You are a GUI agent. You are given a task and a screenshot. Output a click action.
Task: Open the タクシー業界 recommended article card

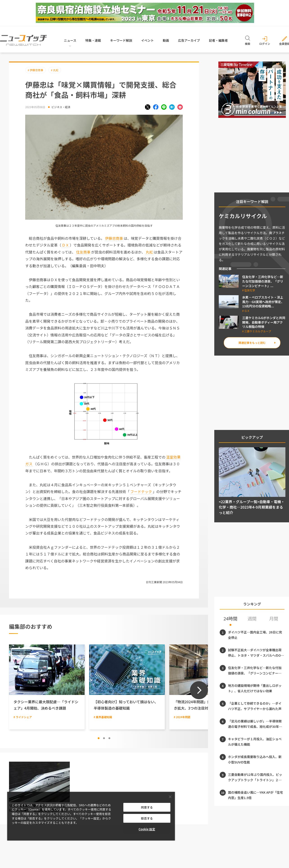point(47,687)
